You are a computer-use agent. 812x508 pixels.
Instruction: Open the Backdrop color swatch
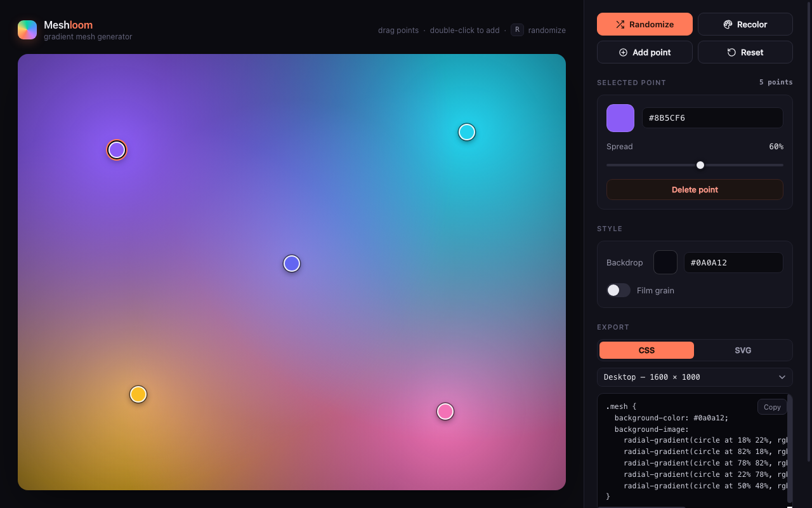(665, 262)
